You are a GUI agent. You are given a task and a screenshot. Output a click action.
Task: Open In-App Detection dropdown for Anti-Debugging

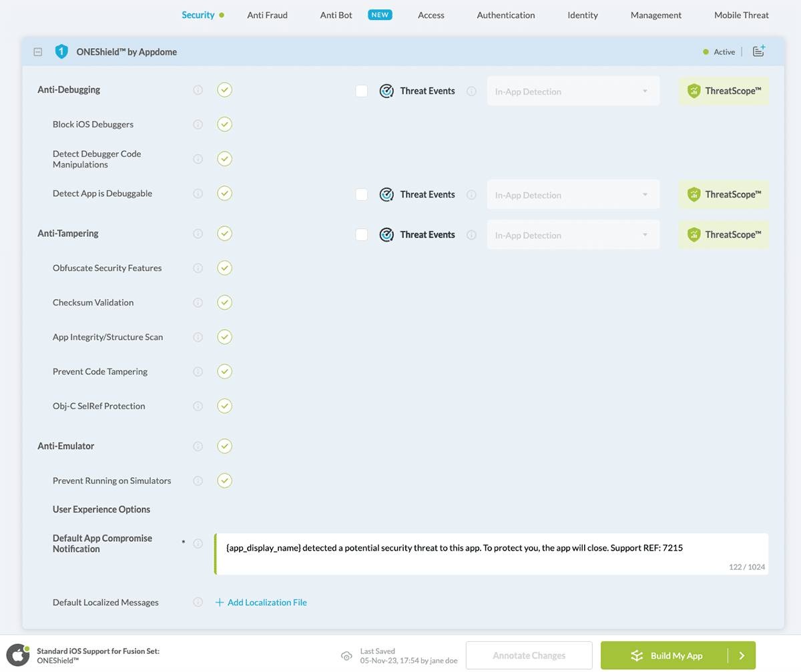pos(573,91)
